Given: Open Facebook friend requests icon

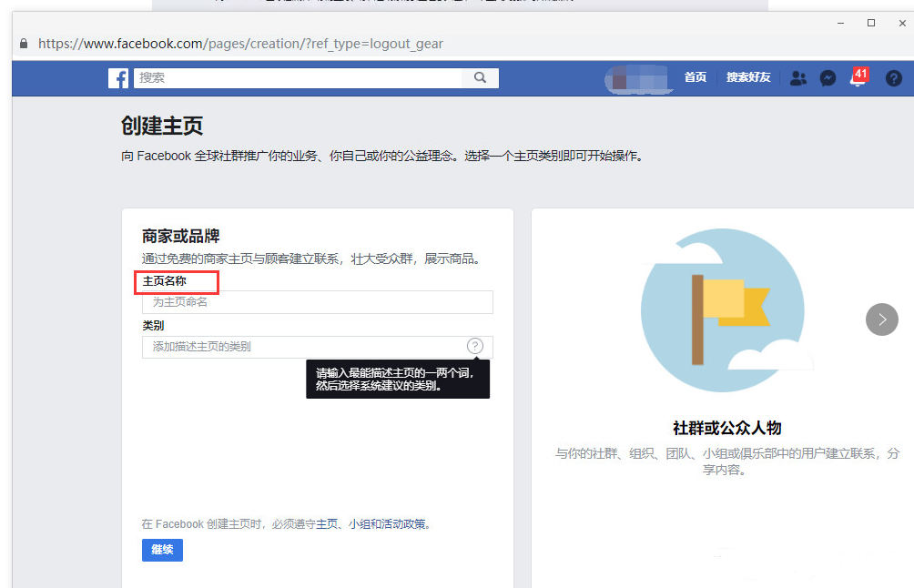Looking at the screenshot, I should [x=797, y=78].
